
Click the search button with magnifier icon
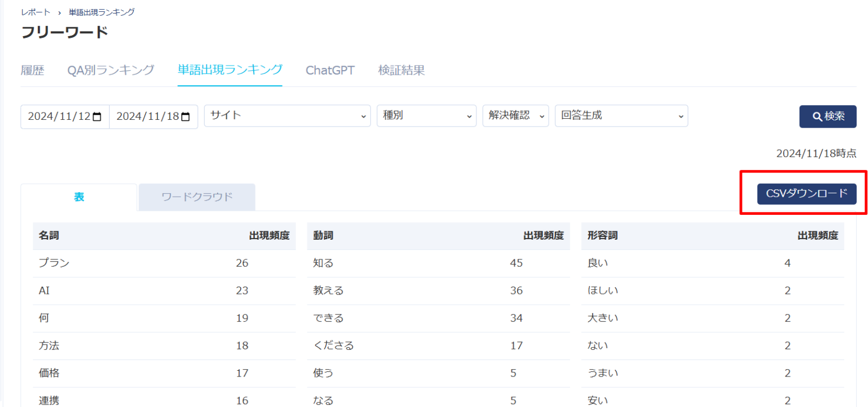point(827,116)
